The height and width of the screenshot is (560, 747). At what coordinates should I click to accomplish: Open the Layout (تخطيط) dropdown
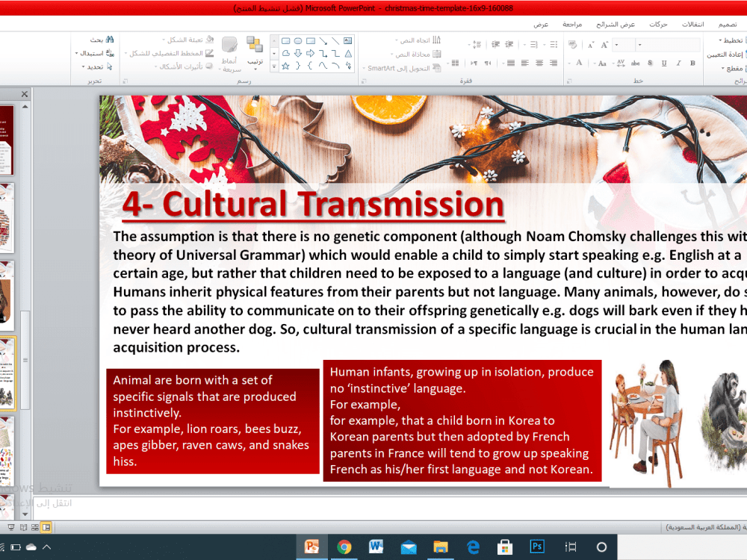click(x=731, y=40)
